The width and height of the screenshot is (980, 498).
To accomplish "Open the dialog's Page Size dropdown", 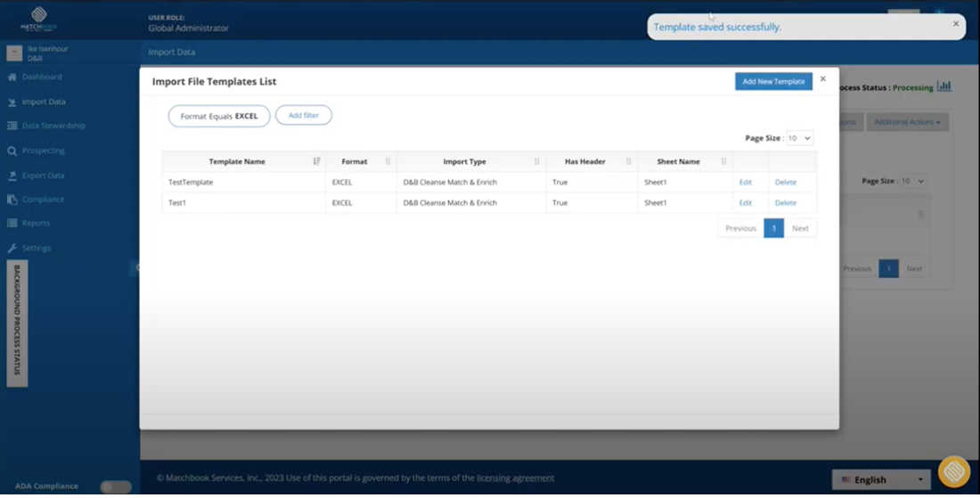I will [x=799, y=138].
